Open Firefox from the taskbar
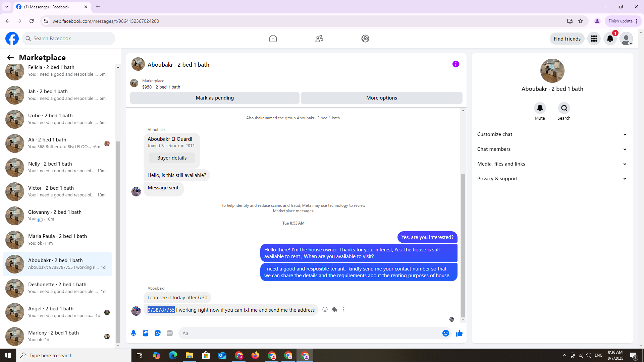This screenshot has width=644, height=362. pyautogui.click(x=255, y=355)
